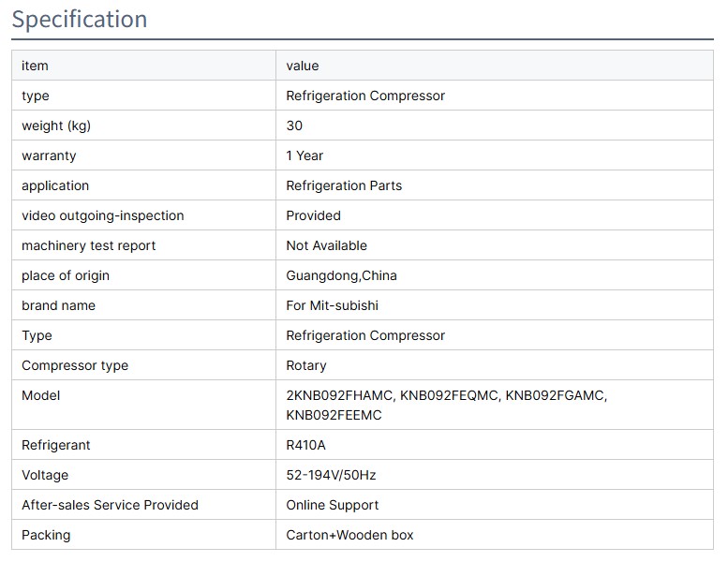Click the model numbers list starting 2KNB092FHAMC
Screen dimensions: 728x562
pos(446,405)
